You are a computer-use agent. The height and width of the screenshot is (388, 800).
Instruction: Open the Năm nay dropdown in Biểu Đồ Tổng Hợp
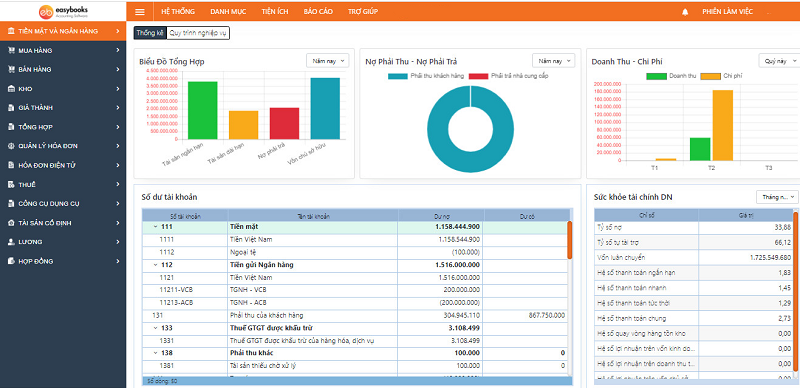point(328,61)
